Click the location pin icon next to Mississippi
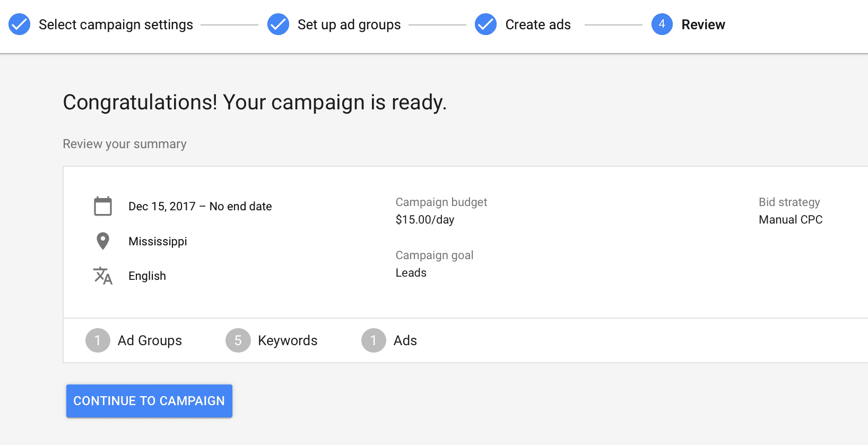 [x=103, y=241]
